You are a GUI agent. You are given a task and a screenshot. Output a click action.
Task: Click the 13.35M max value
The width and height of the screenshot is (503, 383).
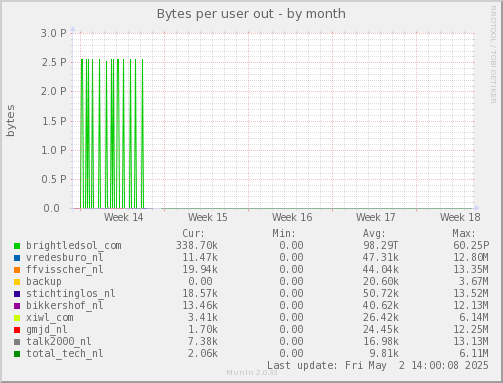tap(471, 270)
